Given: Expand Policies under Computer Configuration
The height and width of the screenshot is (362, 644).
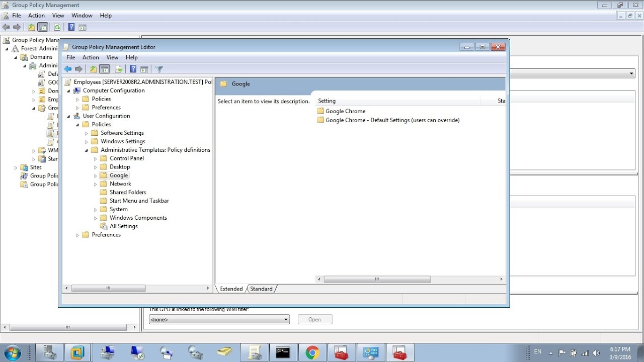Looking at the screenshot, I should coord(78,100).
